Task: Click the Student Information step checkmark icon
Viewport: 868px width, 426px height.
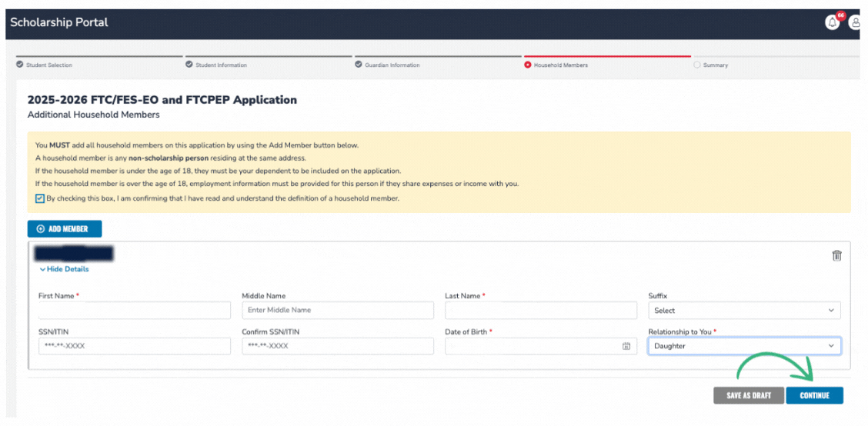Action: click(189, 65)
